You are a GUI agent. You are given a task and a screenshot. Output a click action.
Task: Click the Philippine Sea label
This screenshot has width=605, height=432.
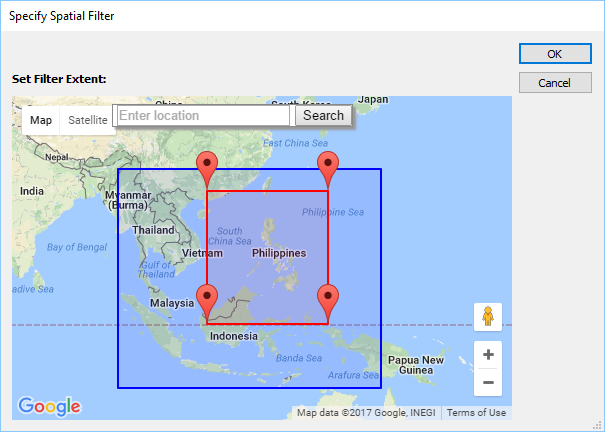point(333,212)
